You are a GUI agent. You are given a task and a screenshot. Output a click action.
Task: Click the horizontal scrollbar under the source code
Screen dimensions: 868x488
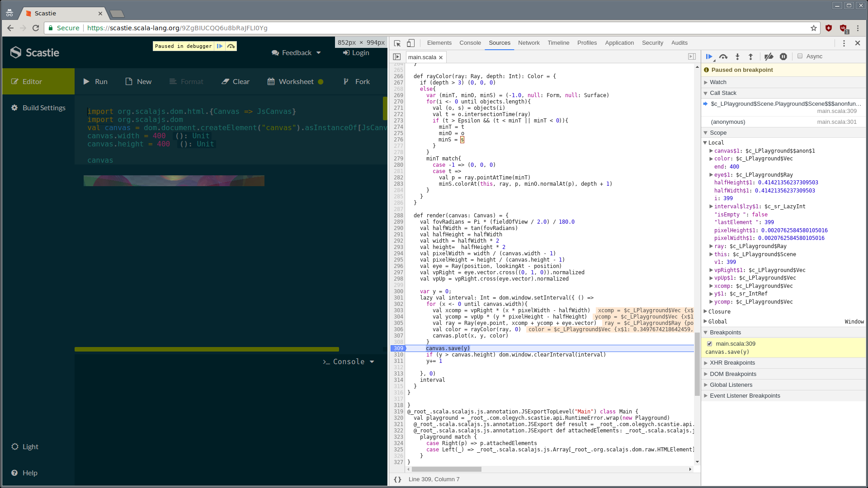(x=447, y=469)
